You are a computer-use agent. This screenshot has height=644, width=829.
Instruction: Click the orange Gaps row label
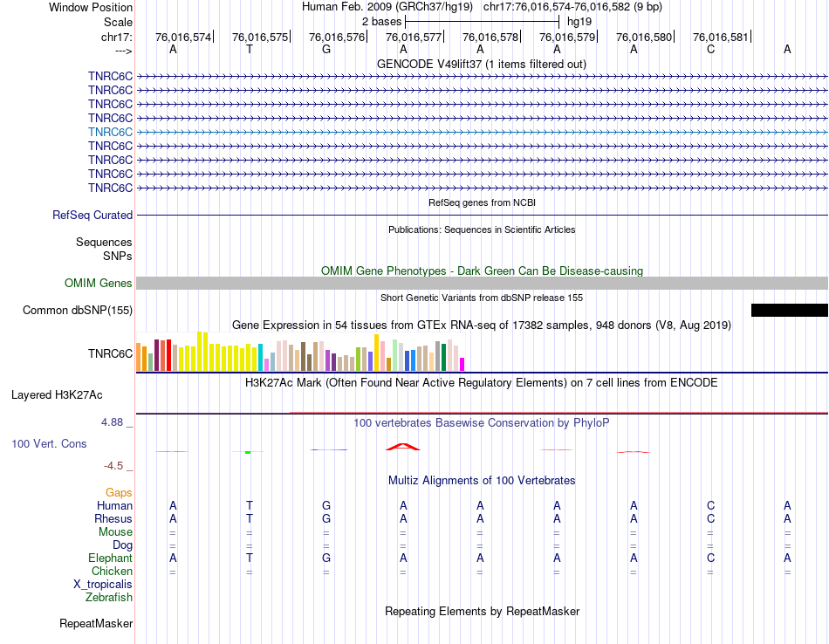119,492
